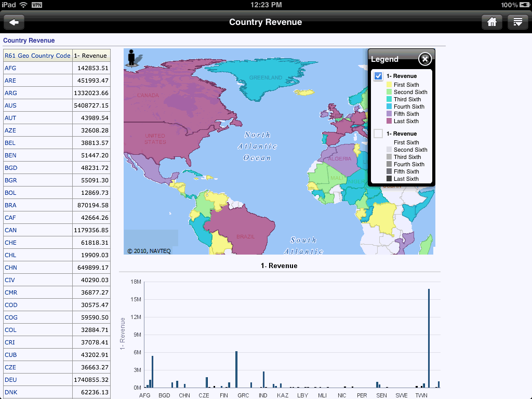Image resolution: width=532 pixels, height=399 pixels.
Task: Close the Legend panel
Action: click(424, 59)
